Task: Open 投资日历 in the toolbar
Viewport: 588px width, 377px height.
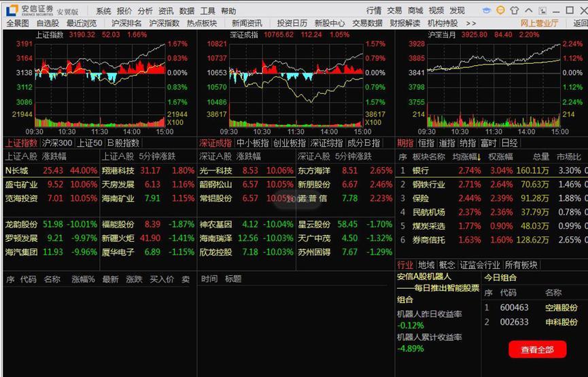Action: [x=292, y=23]
